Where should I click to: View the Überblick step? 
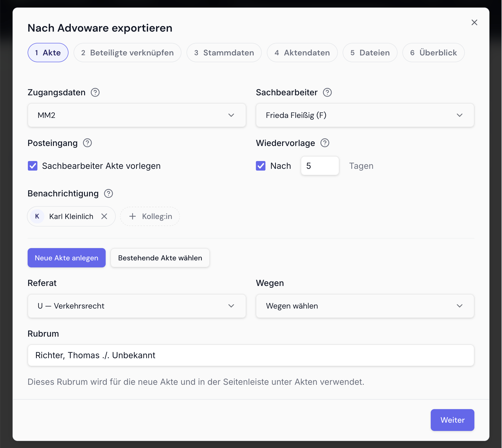coord(433,53)
